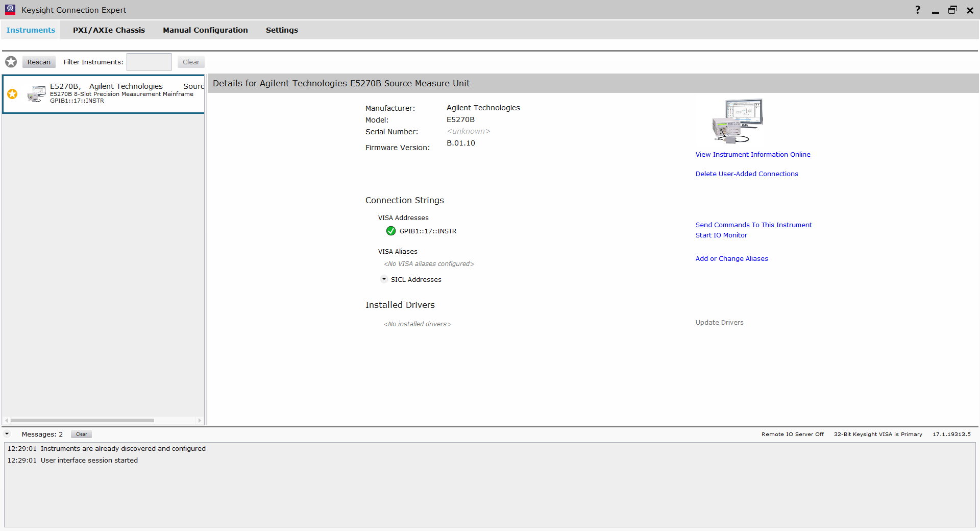Click Add or Change Aliases link
This screenshot has height=531, width=980.
tap(731, 258)
